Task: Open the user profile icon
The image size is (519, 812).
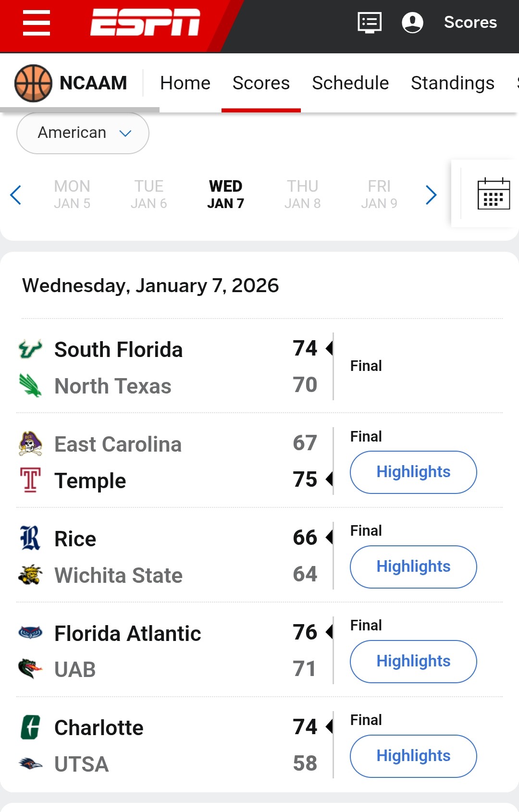Action: [x=412, y=23]
